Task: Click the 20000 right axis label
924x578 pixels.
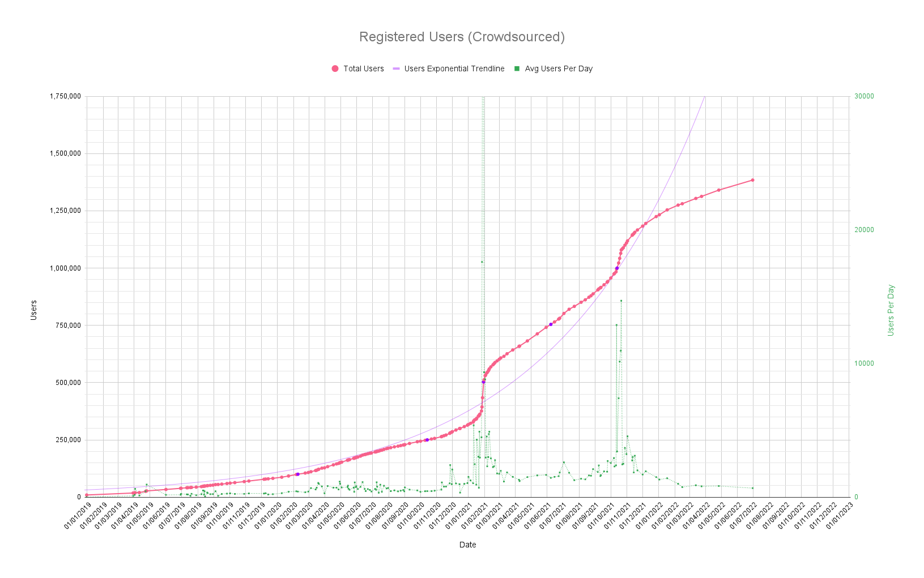Action: pyautogui.click(x=864, y=230)
